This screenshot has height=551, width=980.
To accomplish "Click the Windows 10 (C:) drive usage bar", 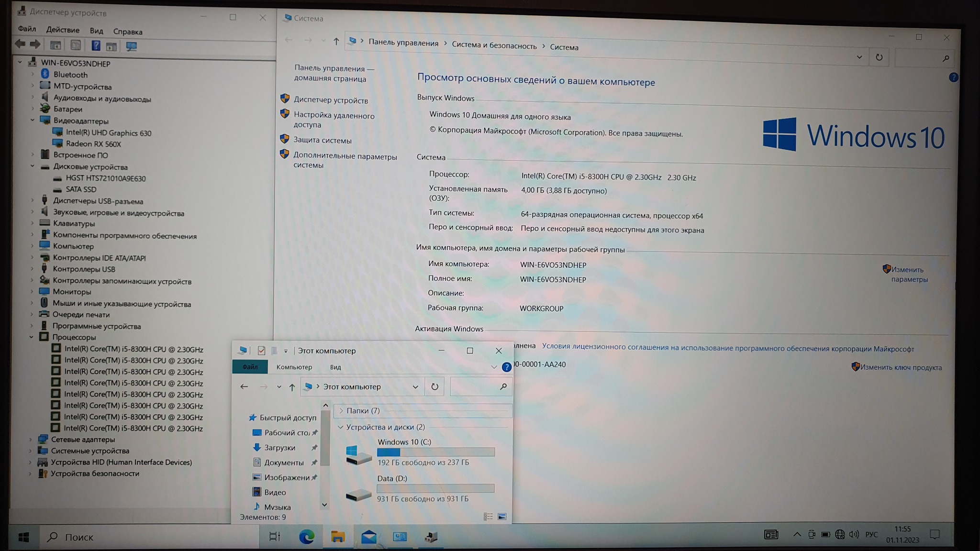I will [x=435, y=452].
